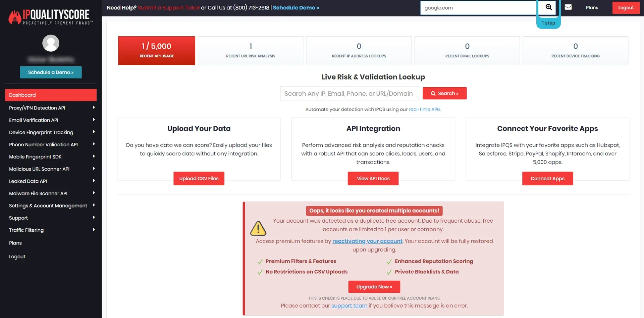The width and height of the screenshot is (644, 318).
Task: Click the red Search button
Action: (444, 93)
